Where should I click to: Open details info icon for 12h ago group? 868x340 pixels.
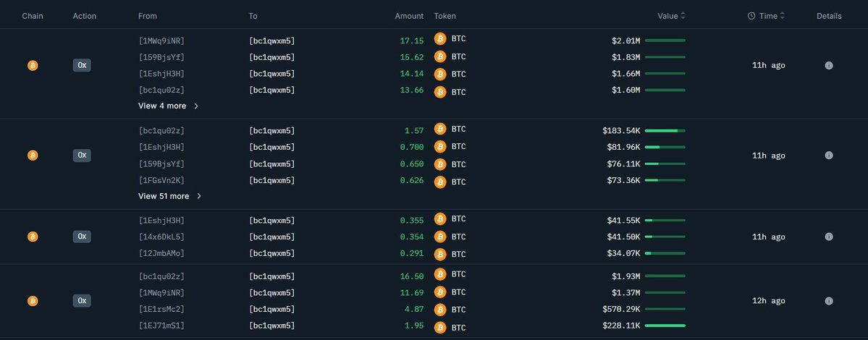click(829, 301)
